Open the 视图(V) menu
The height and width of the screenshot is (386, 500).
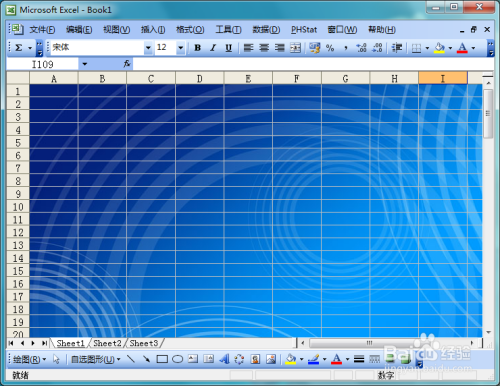[116, 30]
